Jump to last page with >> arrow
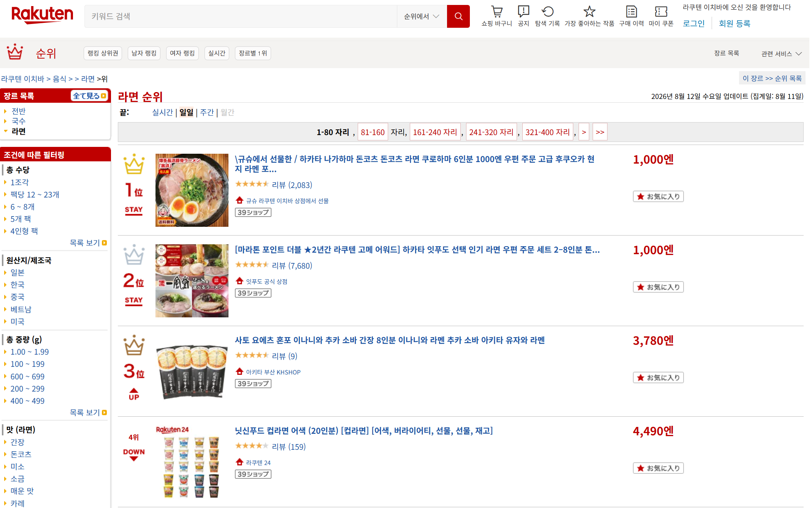Image resolution: width=812 pixels, height=508 pixels. point(600,132)
